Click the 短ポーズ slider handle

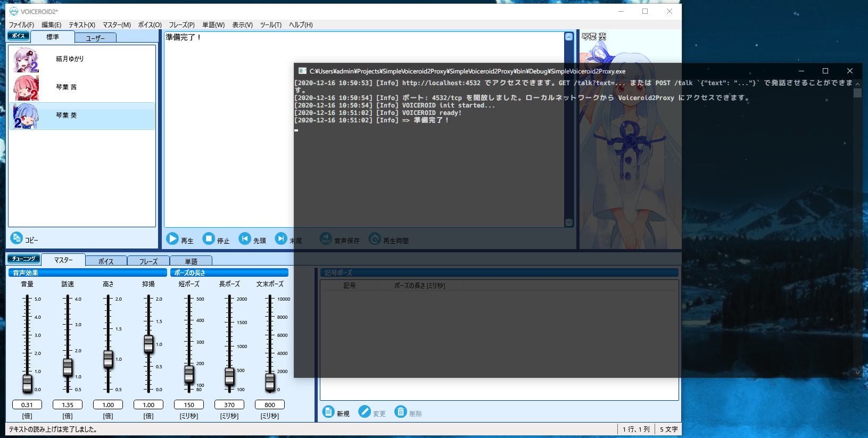tap(189, 374)
